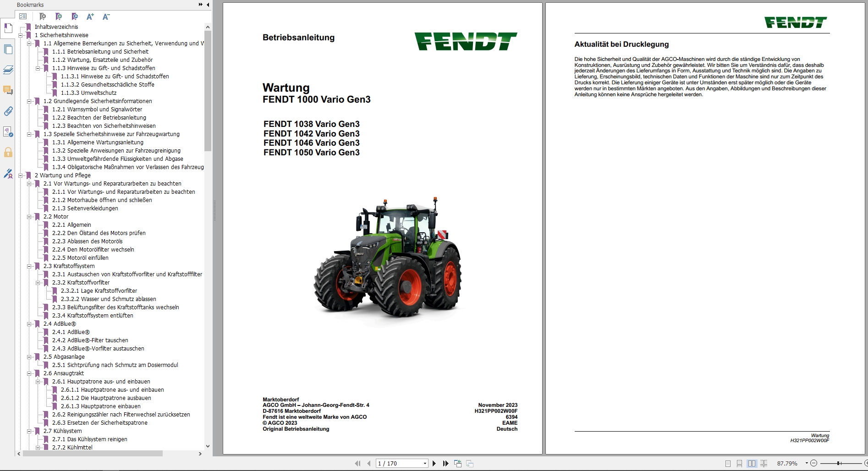Click the delete bookmark icon
The height and width of the screenshot is (471, 868).
coord(43,16)
